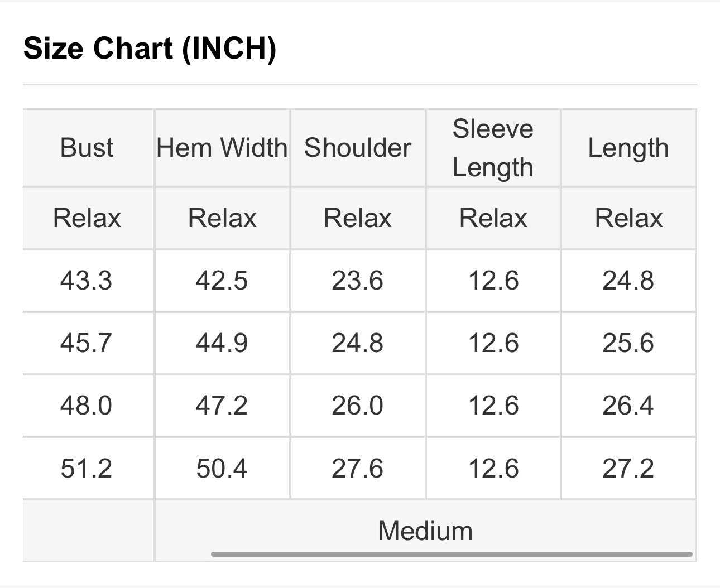Click the 48.0 bust value
The height and width of the screenshot is (588, 720).
[87, 405]
